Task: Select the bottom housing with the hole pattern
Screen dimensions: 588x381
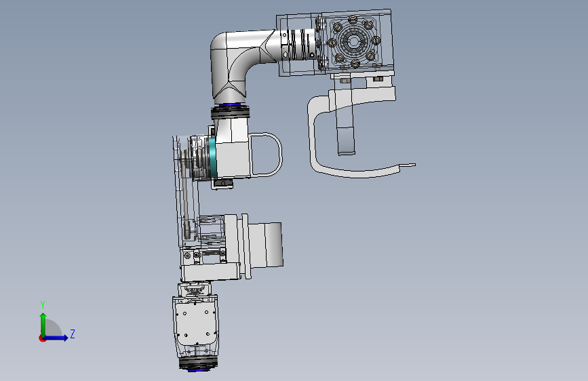Action: click(x=195, y=325)
